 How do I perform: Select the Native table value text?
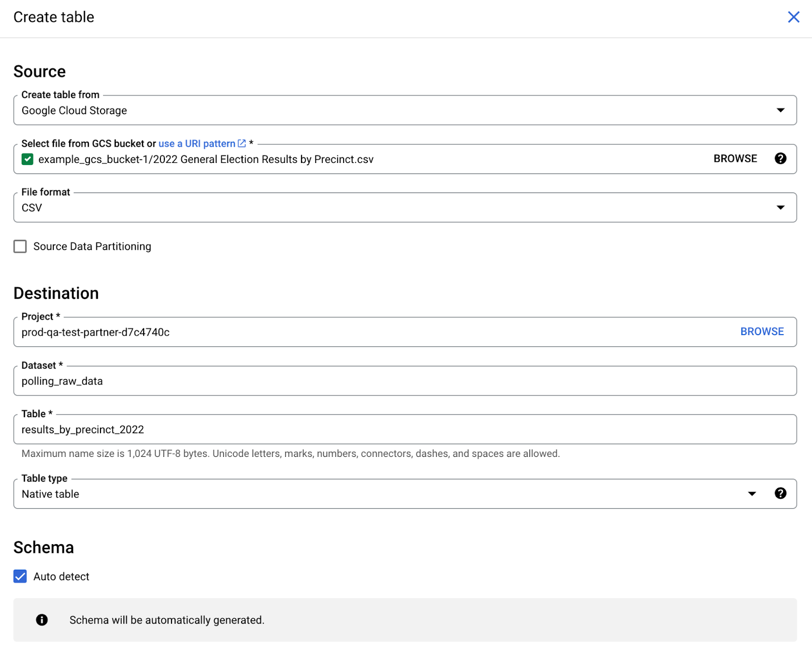(50, 494)
